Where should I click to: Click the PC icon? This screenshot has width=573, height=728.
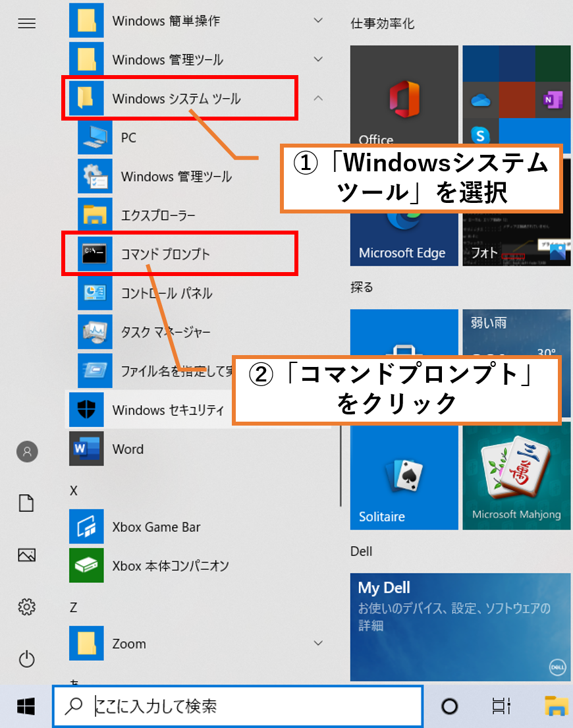95,138
